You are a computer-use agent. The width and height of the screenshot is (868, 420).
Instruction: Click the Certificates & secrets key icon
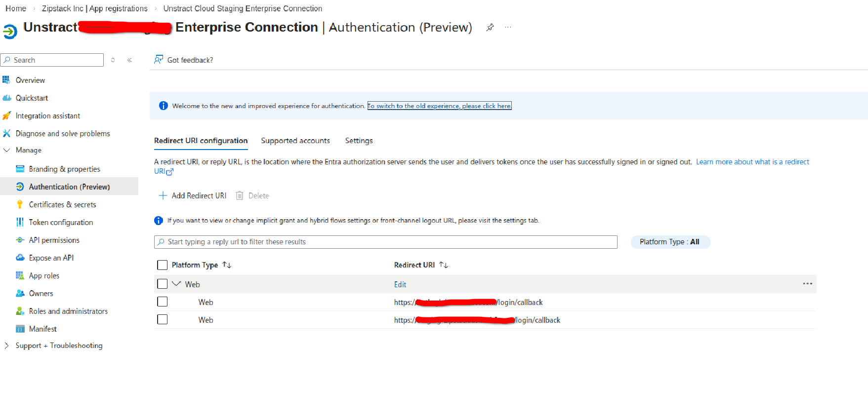point(20,204)
